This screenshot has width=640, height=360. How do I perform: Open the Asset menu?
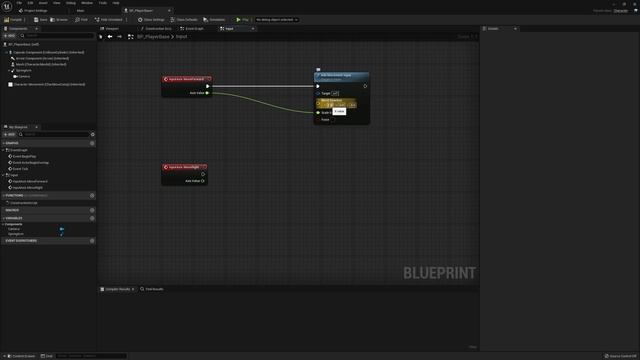(43, 3)
